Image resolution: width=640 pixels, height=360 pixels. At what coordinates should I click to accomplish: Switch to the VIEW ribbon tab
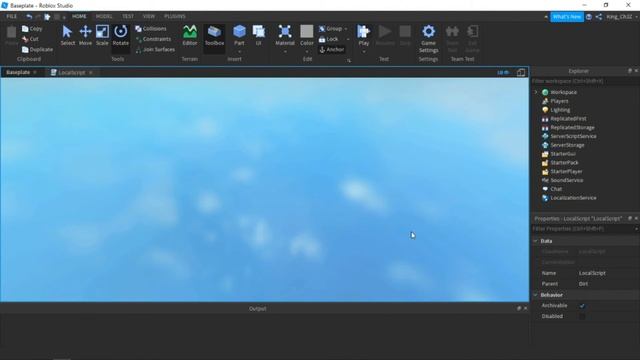(x=149, y=16)
